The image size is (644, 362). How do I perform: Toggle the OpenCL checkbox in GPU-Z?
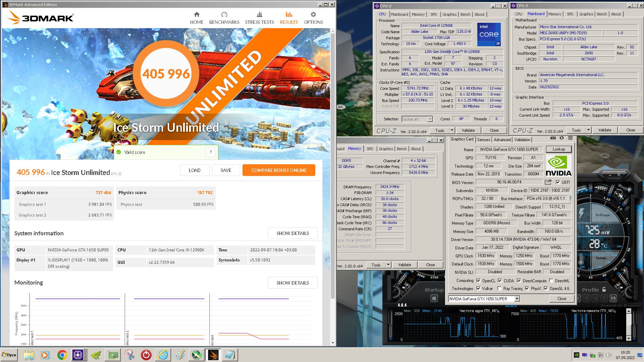tap(478, 281)
